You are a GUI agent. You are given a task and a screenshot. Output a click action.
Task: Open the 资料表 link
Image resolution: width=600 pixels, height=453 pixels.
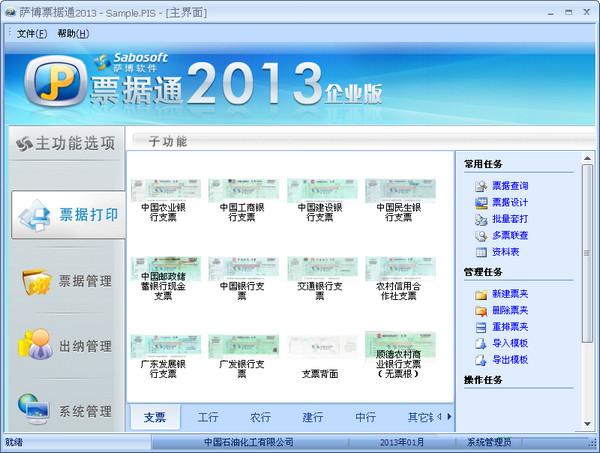pos(505,252)
